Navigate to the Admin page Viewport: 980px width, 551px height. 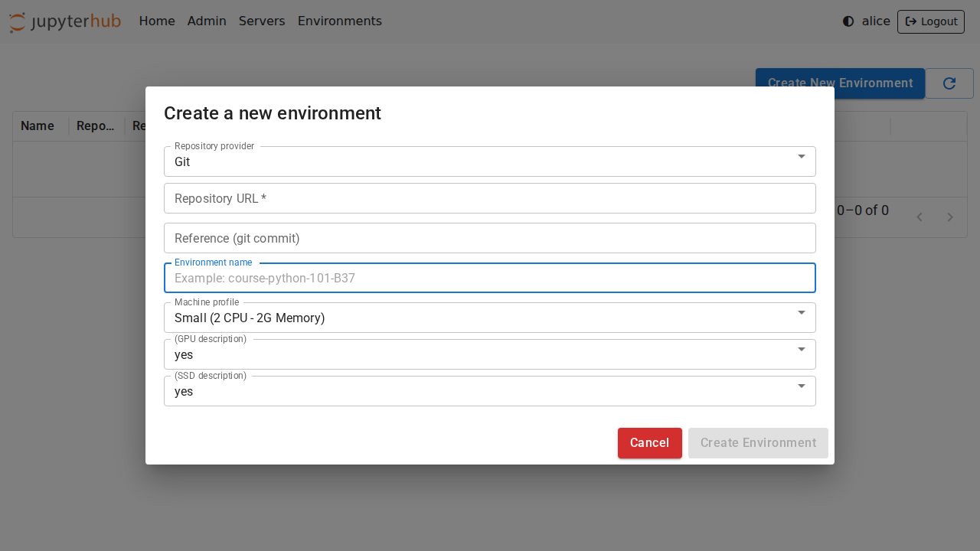[x=207, y=21]
